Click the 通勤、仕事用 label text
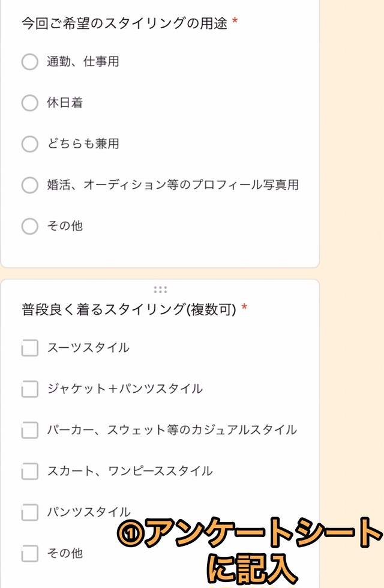Image resolution: width=384 pixels, height=588 pixels. point(83,61)
